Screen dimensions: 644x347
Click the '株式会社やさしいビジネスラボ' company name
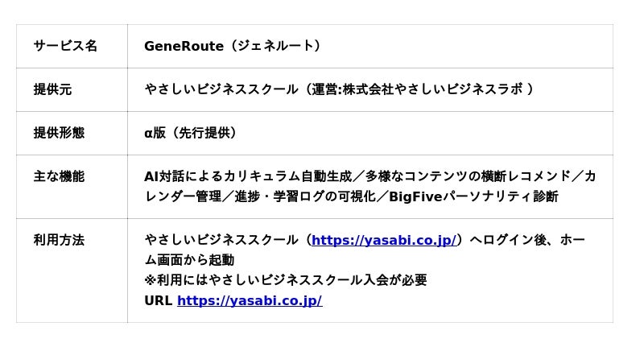(x=433, y=89)
